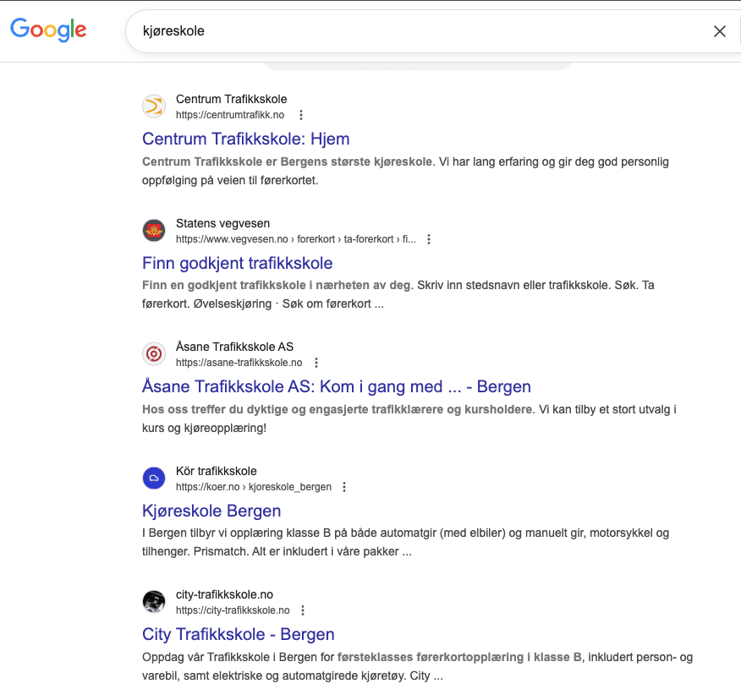Clear the search box with X
741x700 pixels.
(x=720, y=31)
